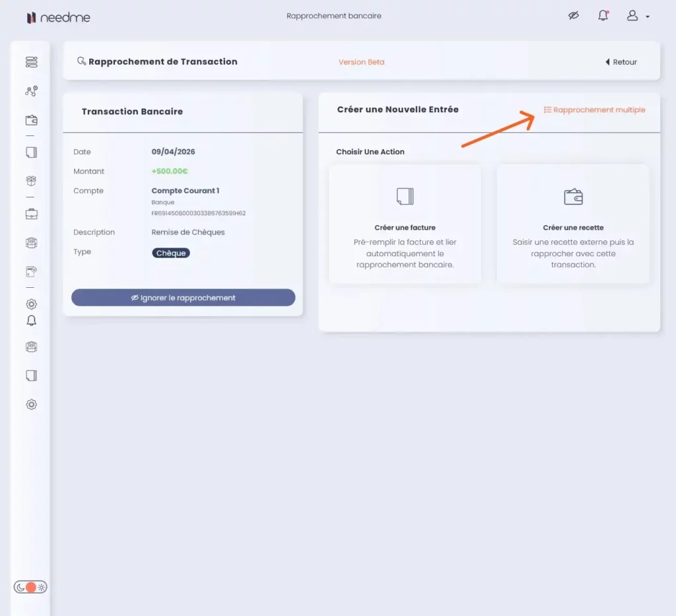Go back using the Retour button

coord(621,62)
